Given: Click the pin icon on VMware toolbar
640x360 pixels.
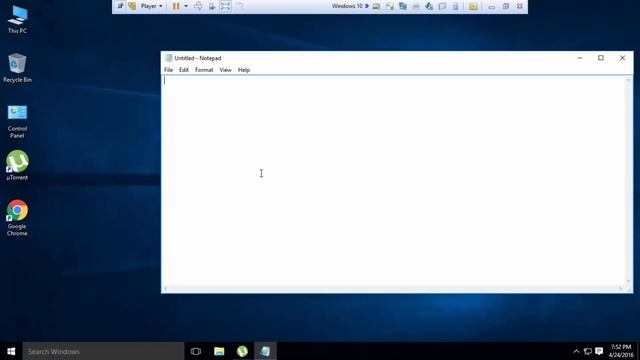Looking at the screenshot, I should 120,6.
